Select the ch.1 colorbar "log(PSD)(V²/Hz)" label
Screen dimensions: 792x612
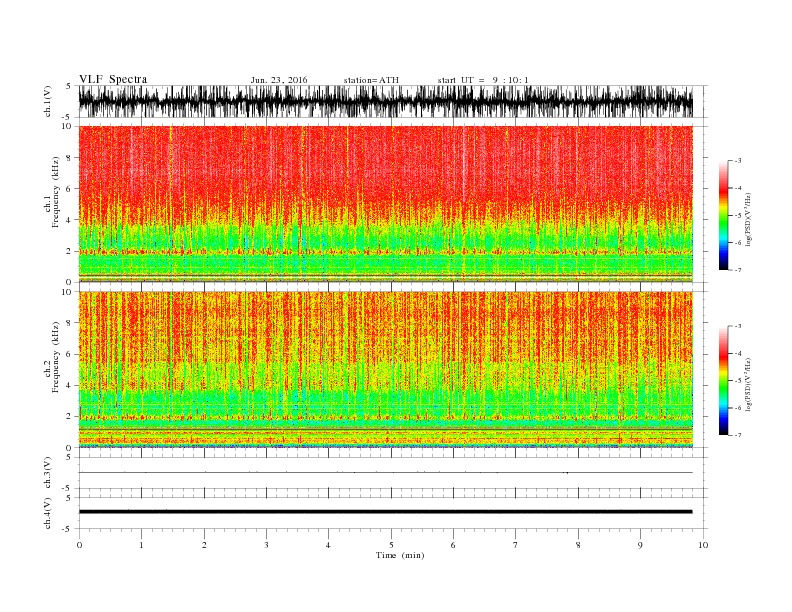748,220
